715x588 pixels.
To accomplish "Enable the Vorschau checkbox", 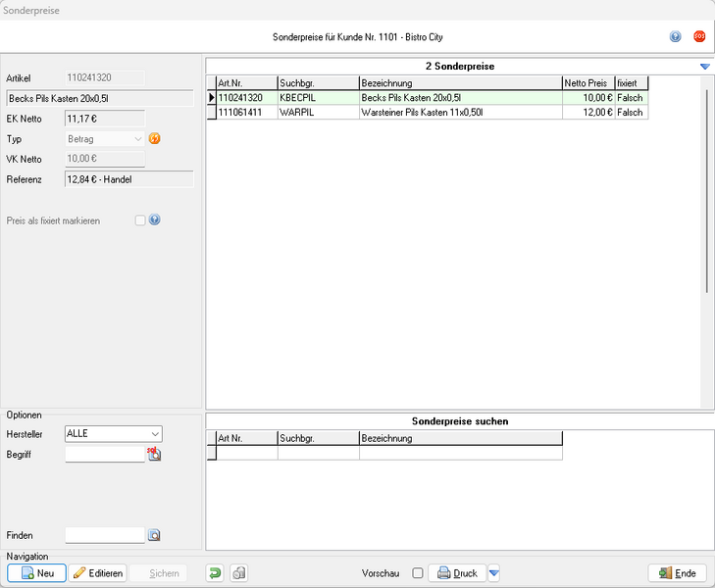I will tap(417, 573).
